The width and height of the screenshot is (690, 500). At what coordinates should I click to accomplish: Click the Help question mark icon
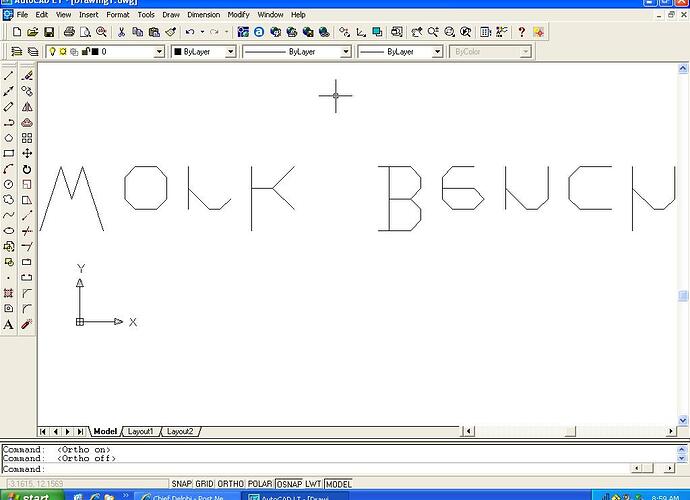[521, 32]
